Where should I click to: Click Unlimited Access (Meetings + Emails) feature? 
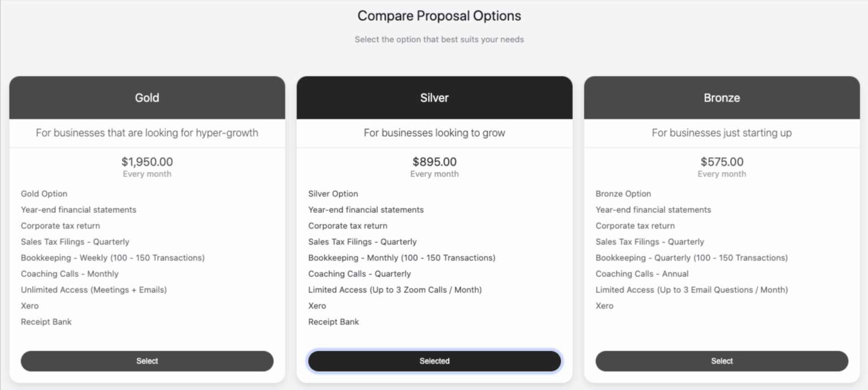94,290
